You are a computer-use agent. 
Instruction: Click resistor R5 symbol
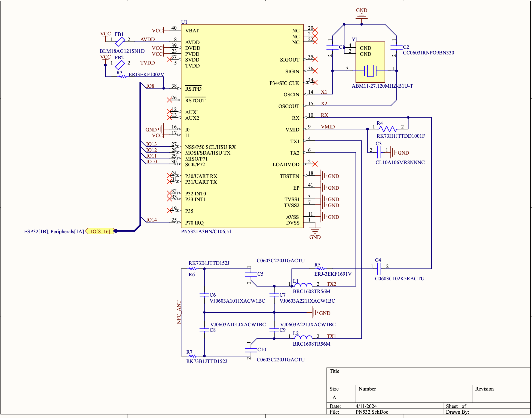click(x=321, y=269)
